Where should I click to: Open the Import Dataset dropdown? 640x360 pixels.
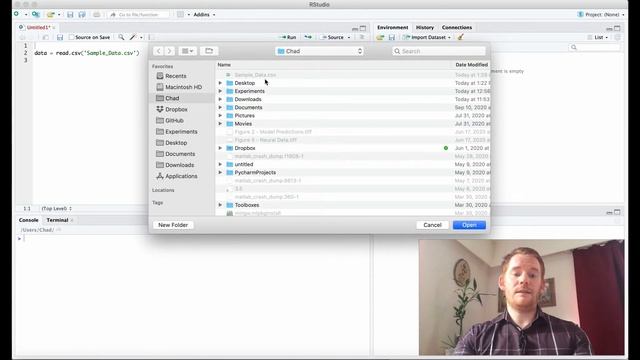coord(427,37)
